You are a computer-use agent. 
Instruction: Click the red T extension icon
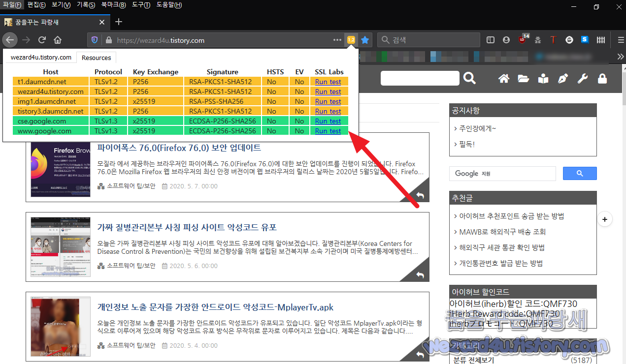pyautogui.click(x=553, y=40)
